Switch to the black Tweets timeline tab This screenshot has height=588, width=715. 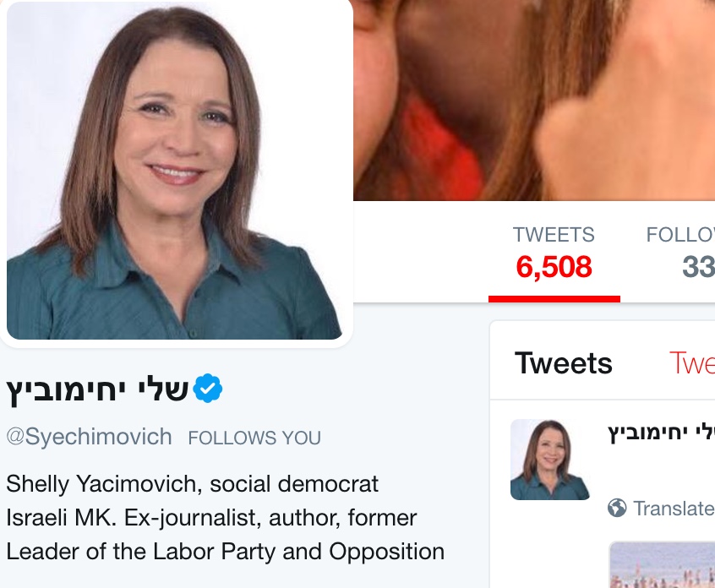tap(563, 363)
